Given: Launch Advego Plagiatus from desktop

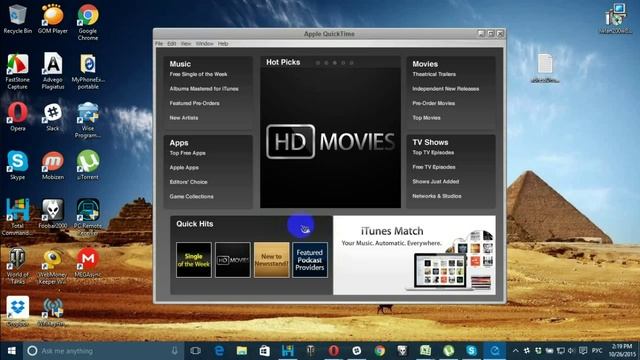Looking at the screenshot, I should tap(53, 71).
